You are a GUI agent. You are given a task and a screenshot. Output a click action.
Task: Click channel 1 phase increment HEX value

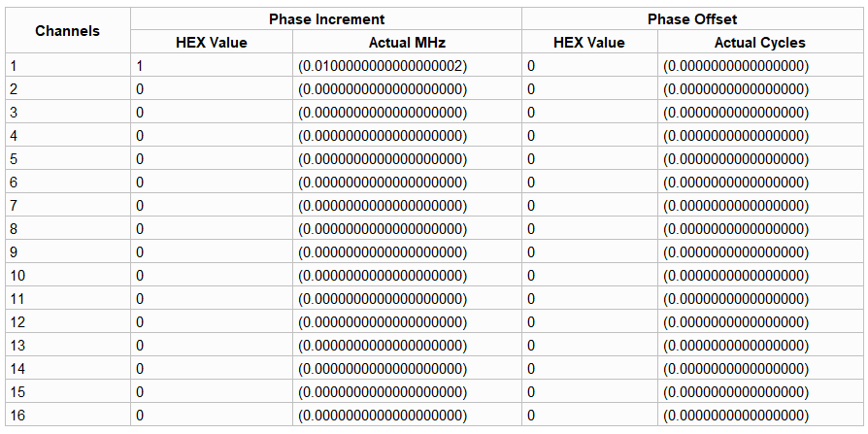140,66
